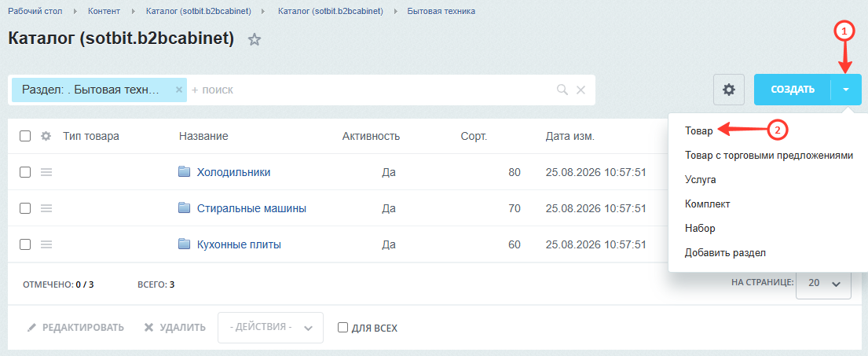Select Услуга in the create menu

tap(700, 180)
